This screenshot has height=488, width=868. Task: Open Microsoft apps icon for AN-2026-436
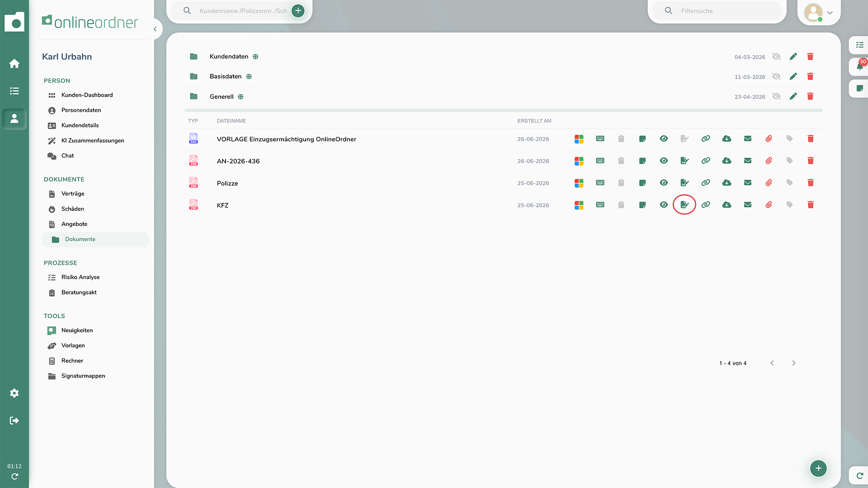point(579,161)
